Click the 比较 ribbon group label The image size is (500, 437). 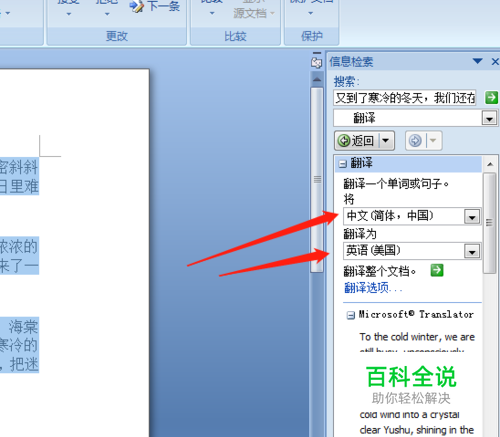click(235, 36)
